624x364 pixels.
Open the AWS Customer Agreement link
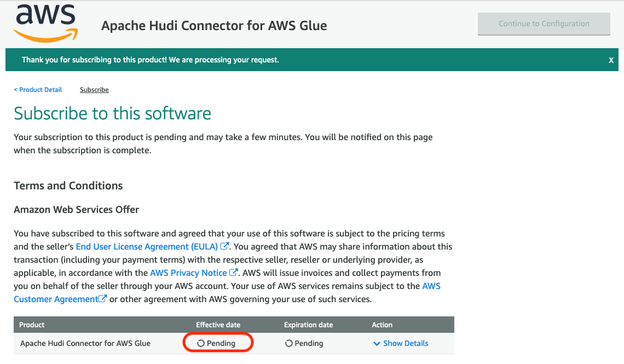(x=60, y=299)
